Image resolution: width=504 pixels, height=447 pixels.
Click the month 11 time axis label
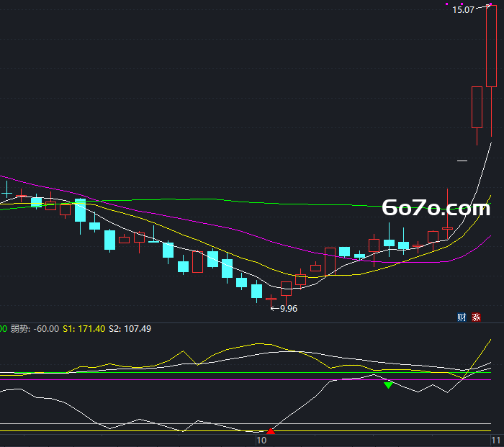point(495,441)
